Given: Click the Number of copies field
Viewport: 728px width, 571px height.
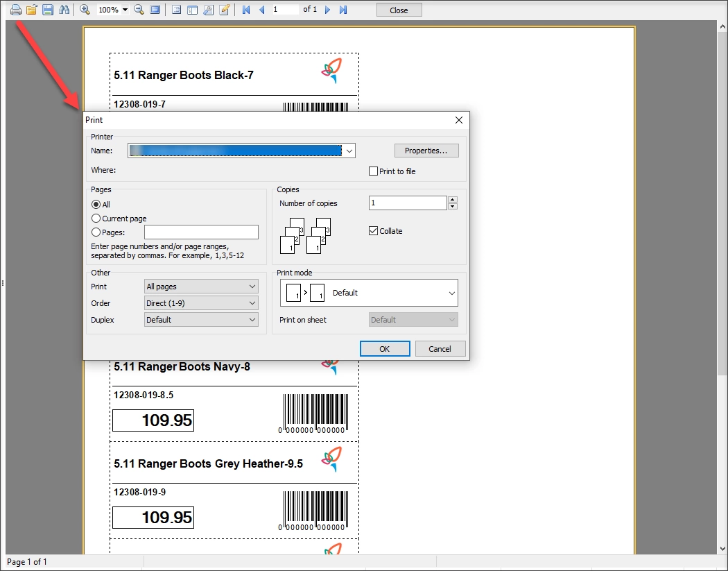Looking at the screenshot, I should 408,203.
